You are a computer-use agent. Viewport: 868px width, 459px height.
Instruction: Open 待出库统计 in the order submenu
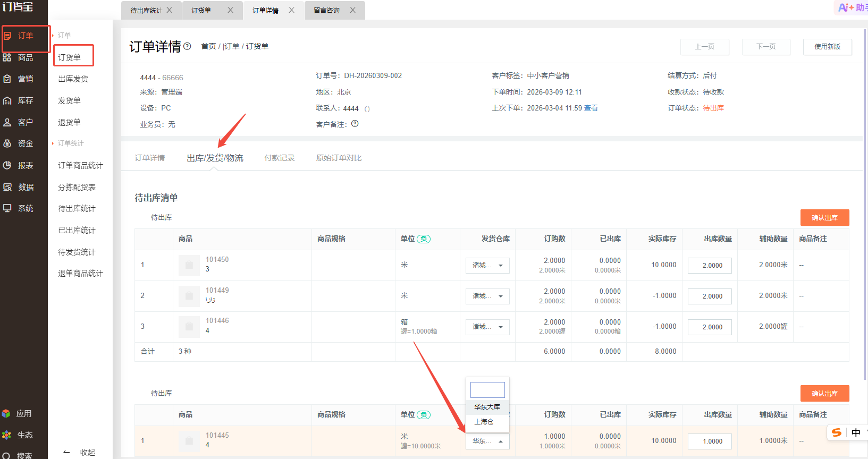tap(77, 209)
